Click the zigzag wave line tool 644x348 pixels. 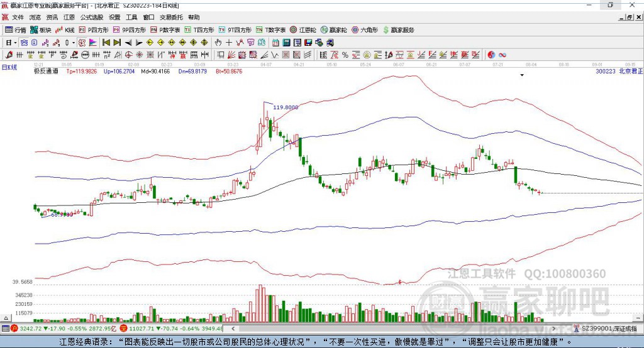coord(275,55)
